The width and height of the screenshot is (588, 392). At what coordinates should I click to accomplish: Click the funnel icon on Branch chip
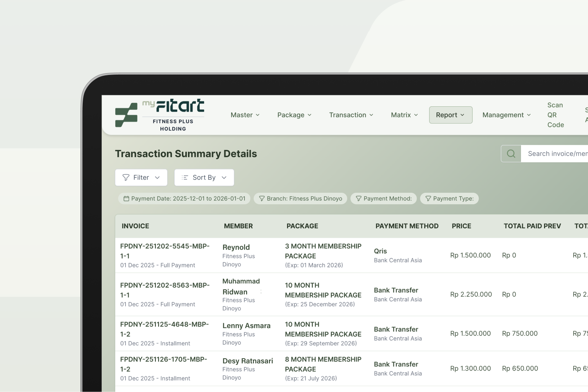click(x=262, y=198)
